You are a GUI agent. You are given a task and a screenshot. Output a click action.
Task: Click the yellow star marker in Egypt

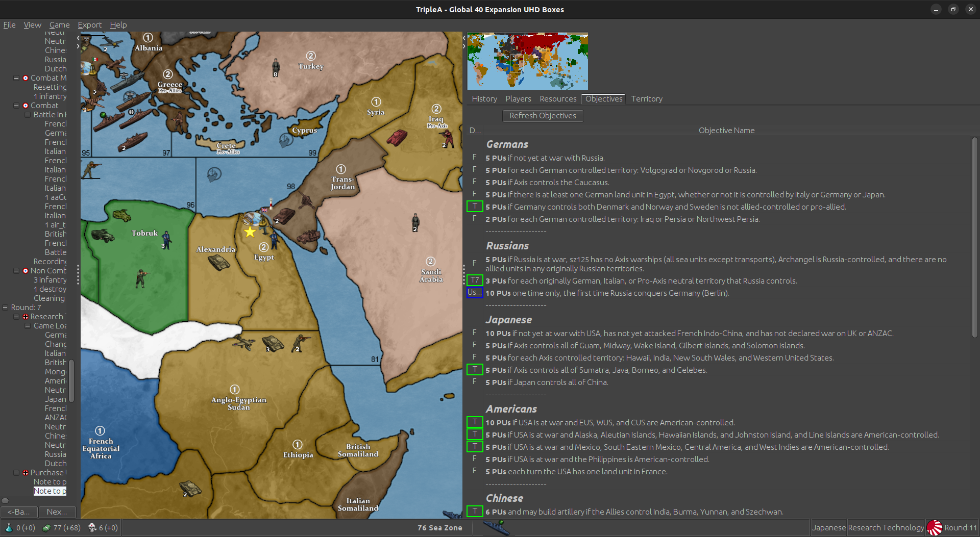click(x=250, y=233)
